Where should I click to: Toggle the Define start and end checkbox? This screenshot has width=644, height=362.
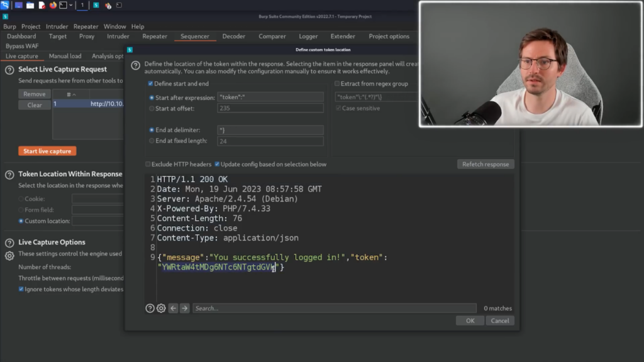pos(150,84)
